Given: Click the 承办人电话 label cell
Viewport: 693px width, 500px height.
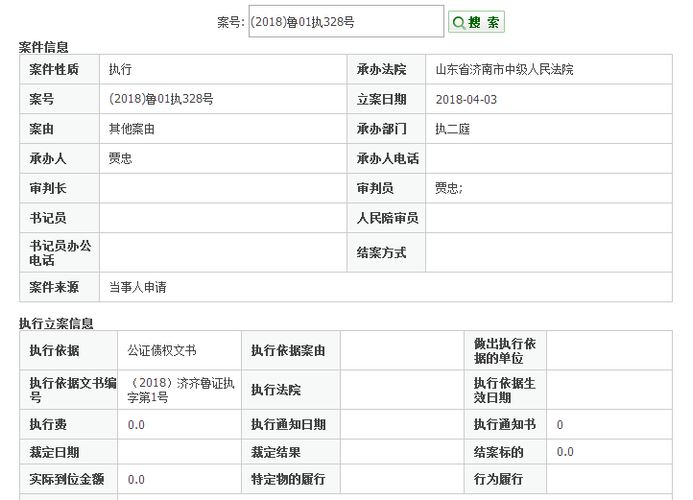Looking at the screenshot, I should pos(386,158).
